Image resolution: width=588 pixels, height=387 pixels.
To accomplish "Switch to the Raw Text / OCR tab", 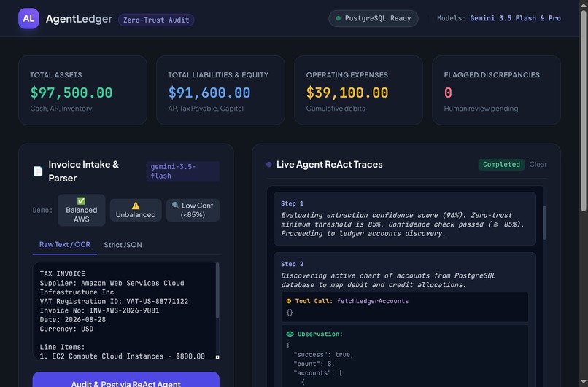I will [65, 245].
